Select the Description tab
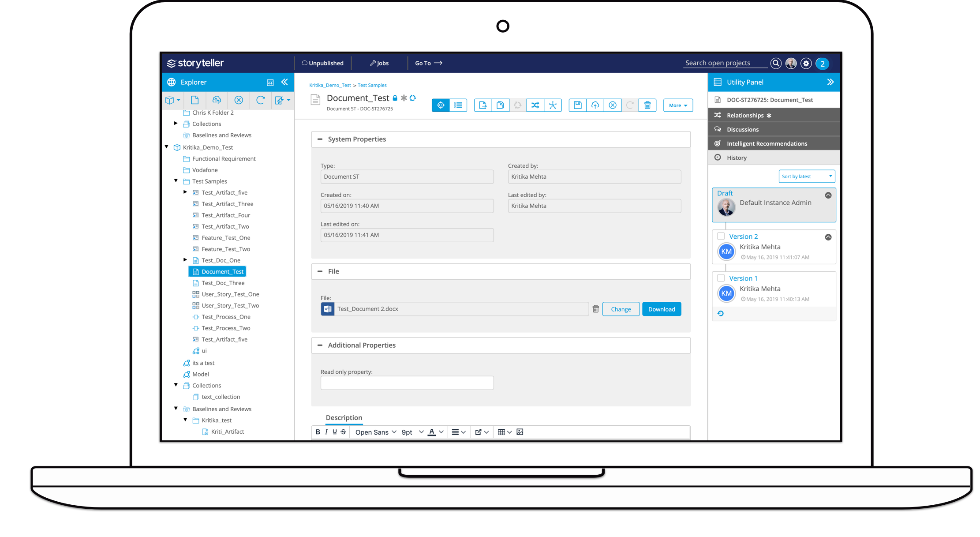This screenshot has height=537, width=980. tap(344, 417)
